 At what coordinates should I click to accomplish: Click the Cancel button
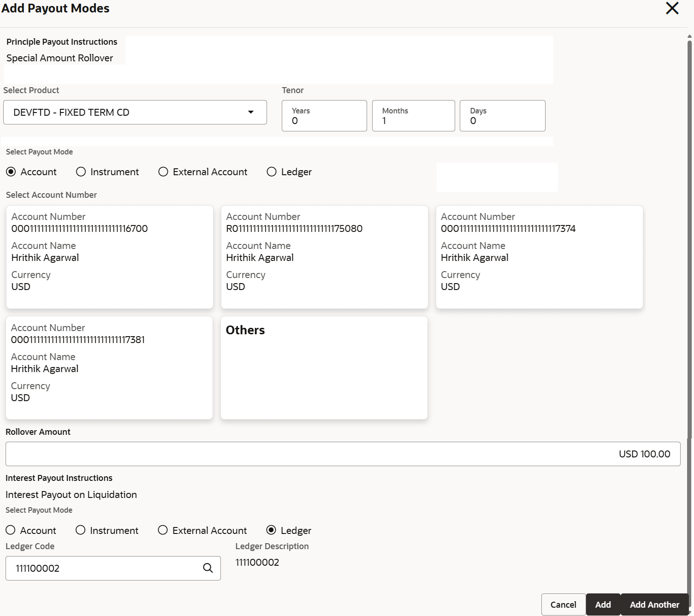[x=564, y=604]
